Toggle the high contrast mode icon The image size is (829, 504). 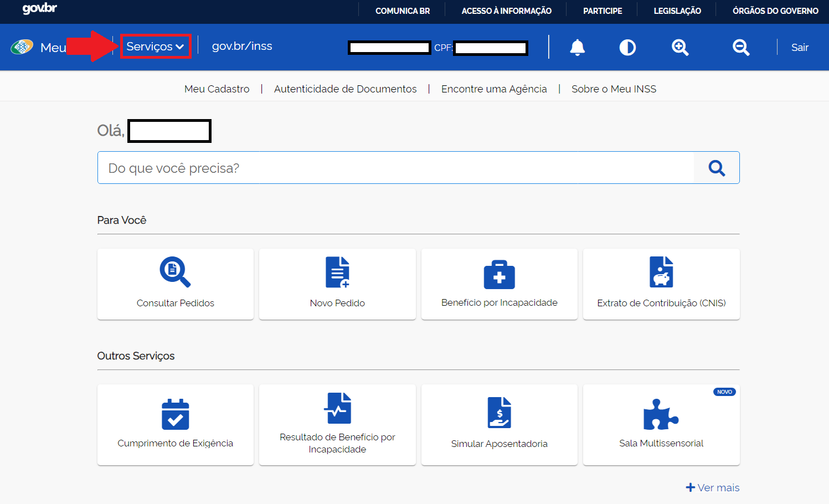[627, 48]
